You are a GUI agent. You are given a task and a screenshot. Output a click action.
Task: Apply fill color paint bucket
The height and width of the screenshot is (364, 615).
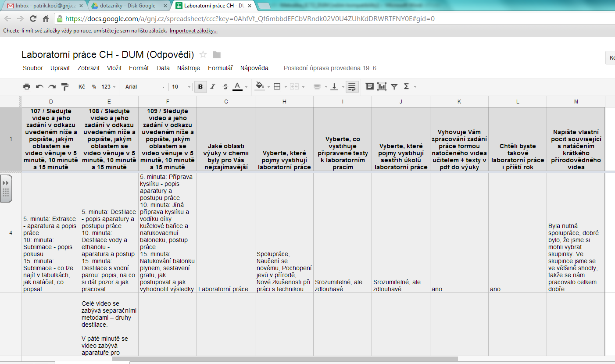260,86
